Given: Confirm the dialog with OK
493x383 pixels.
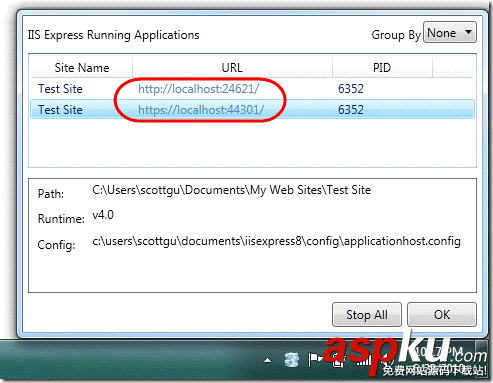Looking at the screenshot, I should point(442,314).
